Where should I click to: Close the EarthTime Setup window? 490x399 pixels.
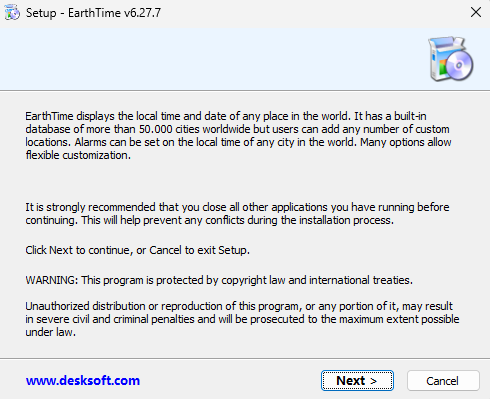pyautogui.click(x=476, y=12)
